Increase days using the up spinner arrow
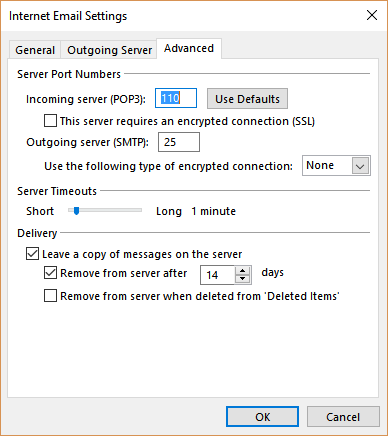This screenshot has height=436, width=388. 243,271
